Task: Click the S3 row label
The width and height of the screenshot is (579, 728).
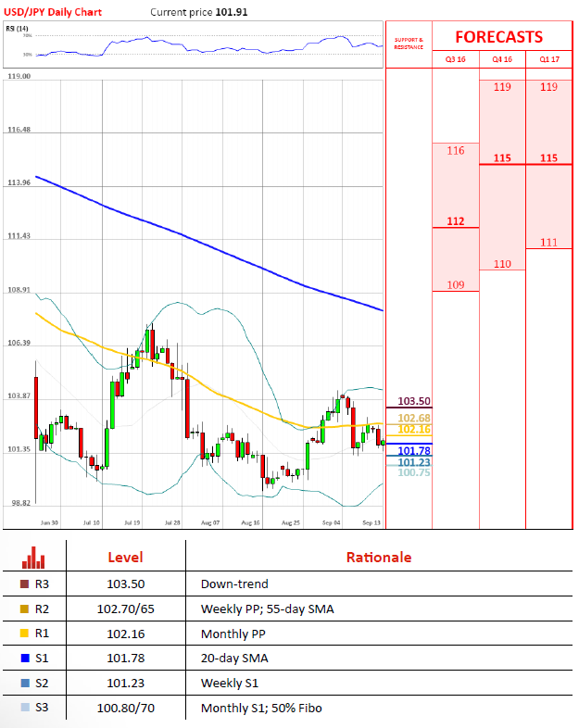Action: (42, 707)
